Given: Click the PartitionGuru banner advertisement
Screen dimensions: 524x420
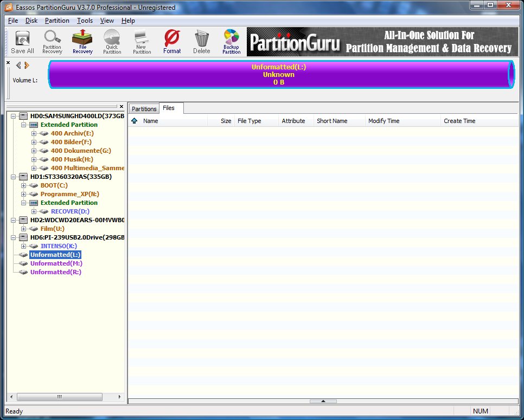Looking at the screenshot, I should coord(382,42).
